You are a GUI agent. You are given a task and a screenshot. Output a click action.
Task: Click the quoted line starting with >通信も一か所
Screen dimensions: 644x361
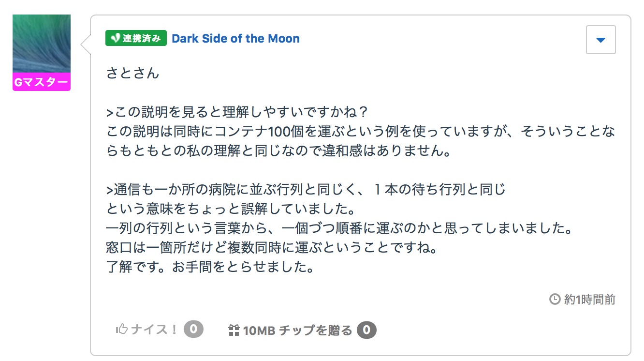click(306, 189)
